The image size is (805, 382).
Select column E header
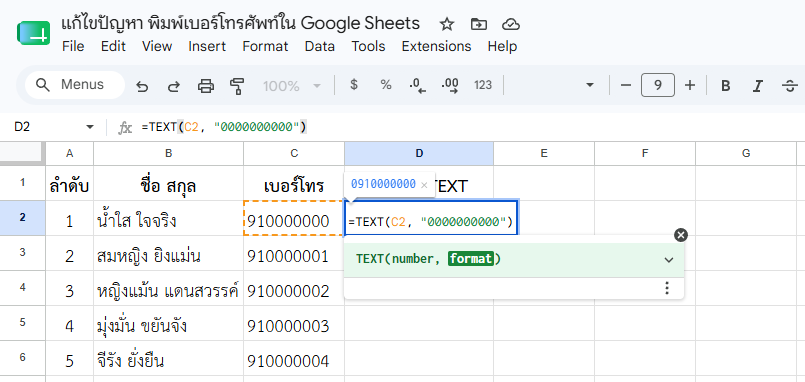(x=544, y=153)
